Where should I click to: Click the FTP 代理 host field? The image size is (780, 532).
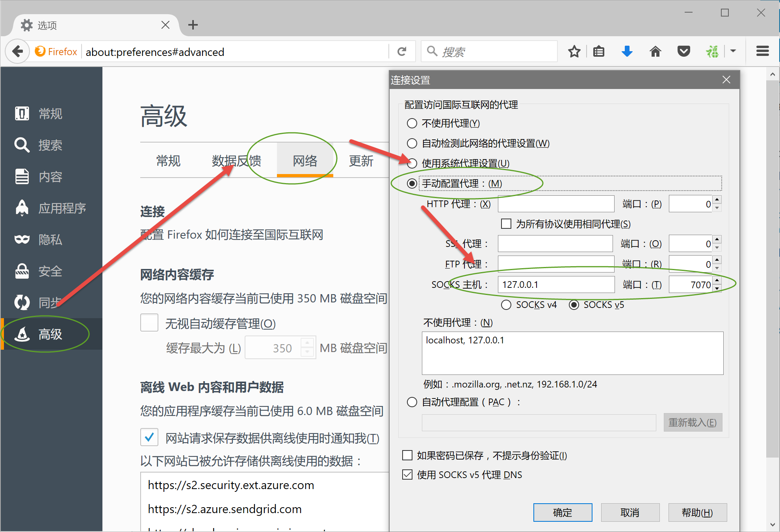click(x=556, y=263)
